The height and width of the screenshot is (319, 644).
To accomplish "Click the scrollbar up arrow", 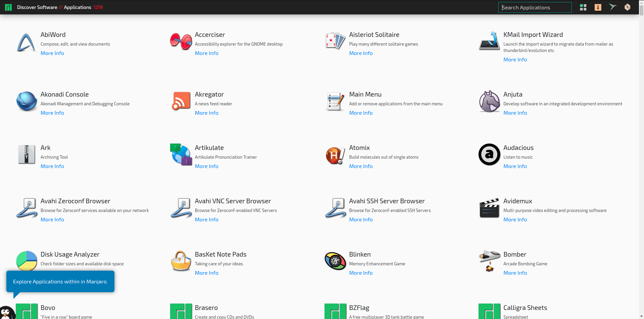I will click(x=641, y=2).
